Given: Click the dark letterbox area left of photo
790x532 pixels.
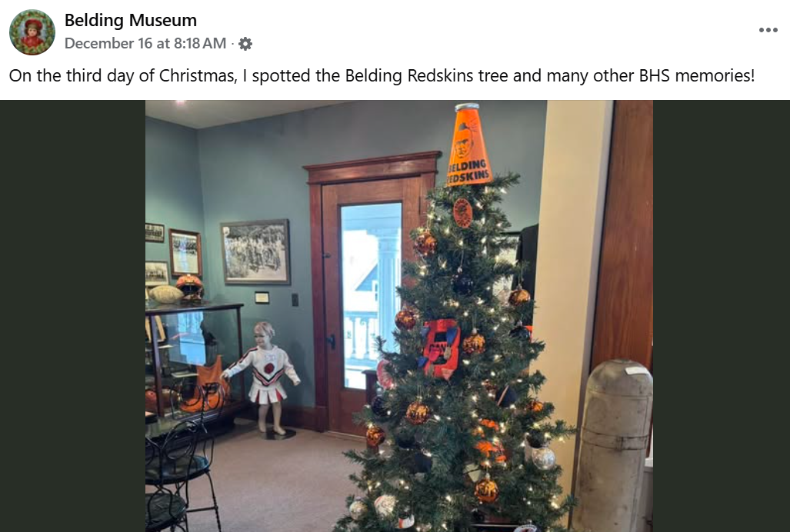Looking at the screenshot, I should click(72, 316).
